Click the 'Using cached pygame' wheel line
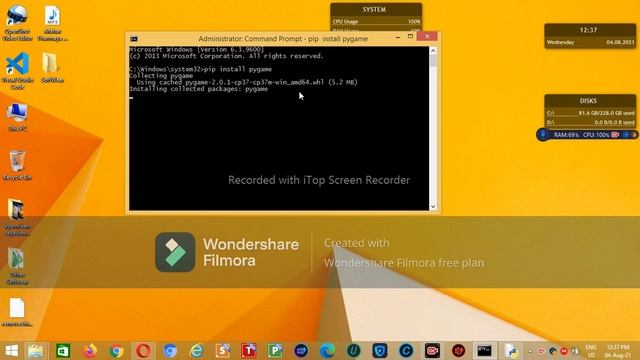The width and height of the screenshot is (640, 360). pyautogui.click(x=247, y=82)
